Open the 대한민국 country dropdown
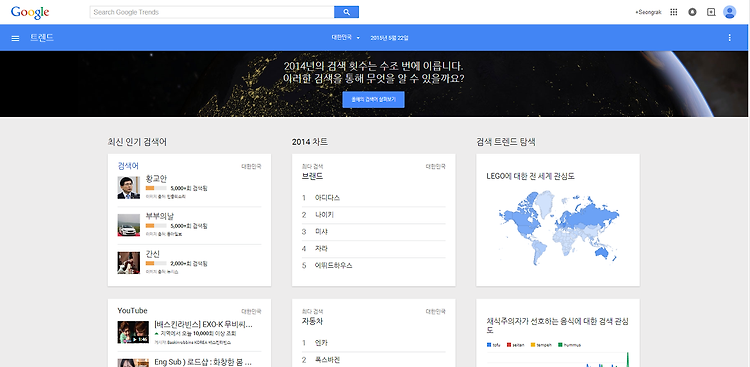Viewport: 750px width, 367px height. coord(345,38)
